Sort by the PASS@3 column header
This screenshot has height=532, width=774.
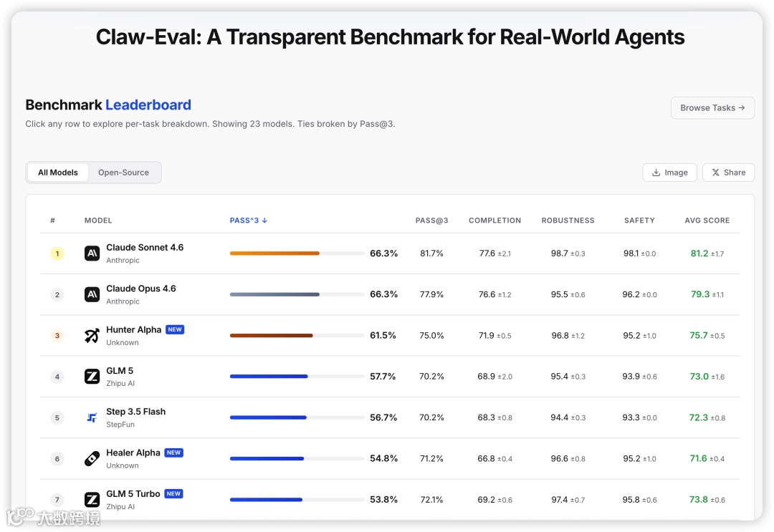click(431, 221)
